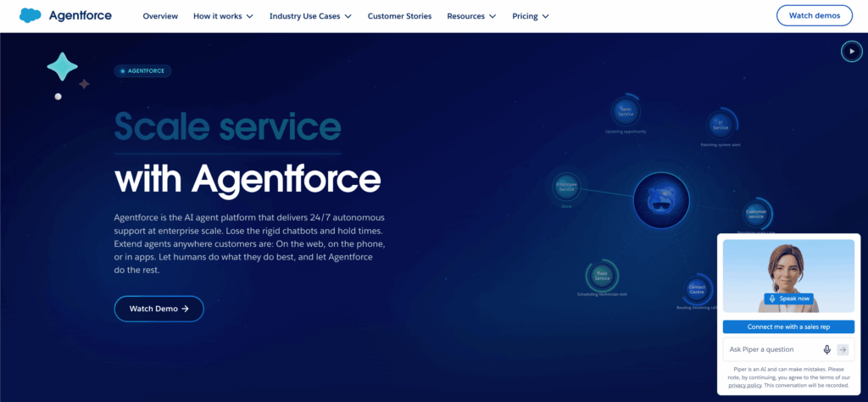Click the Speak now button
868x402 pixels.
[789, 299]
